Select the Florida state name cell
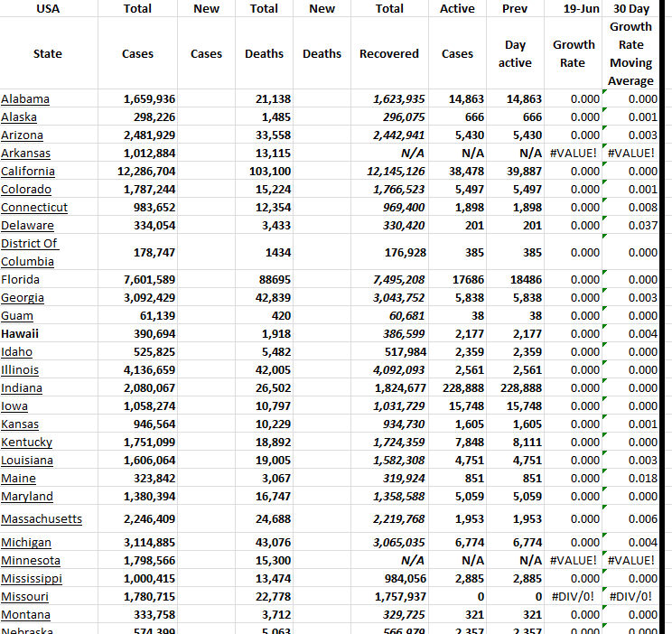 coord(21,280)
